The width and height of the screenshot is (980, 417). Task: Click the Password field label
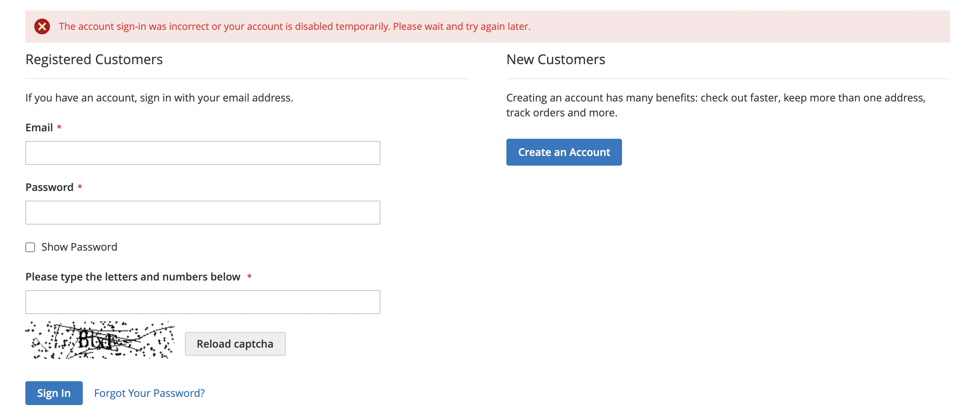[49, 187]
